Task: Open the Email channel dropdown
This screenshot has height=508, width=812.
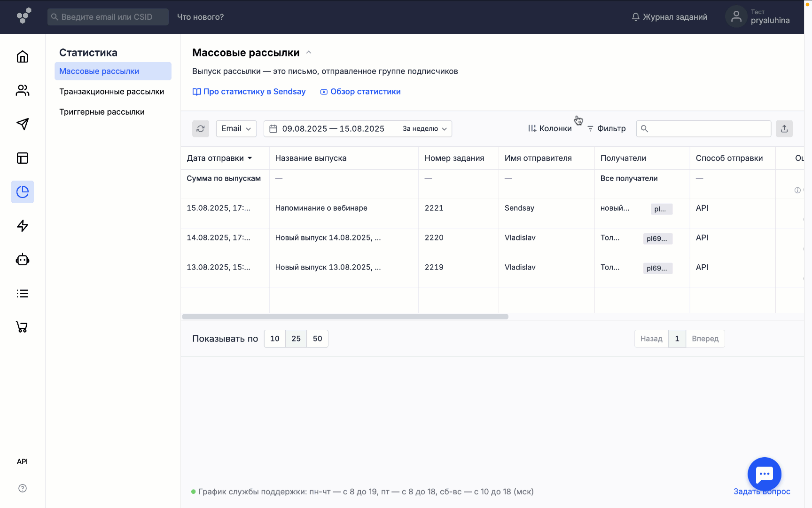Action: (x=236, y=129)
